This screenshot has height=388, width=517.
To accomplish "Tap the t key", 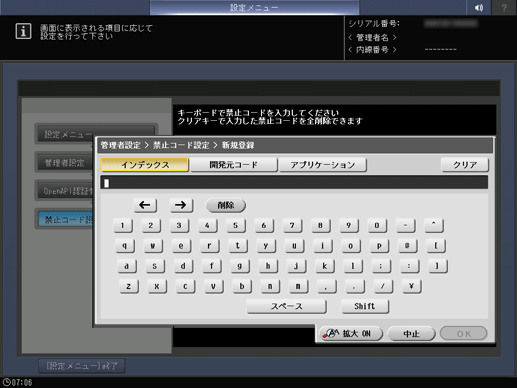I will point(238,246).
